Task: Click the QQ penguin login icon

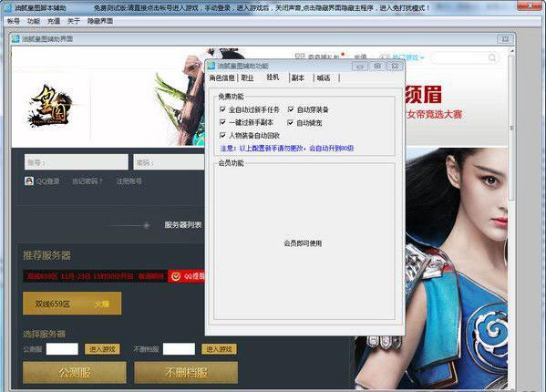Action: pos(29,181)
